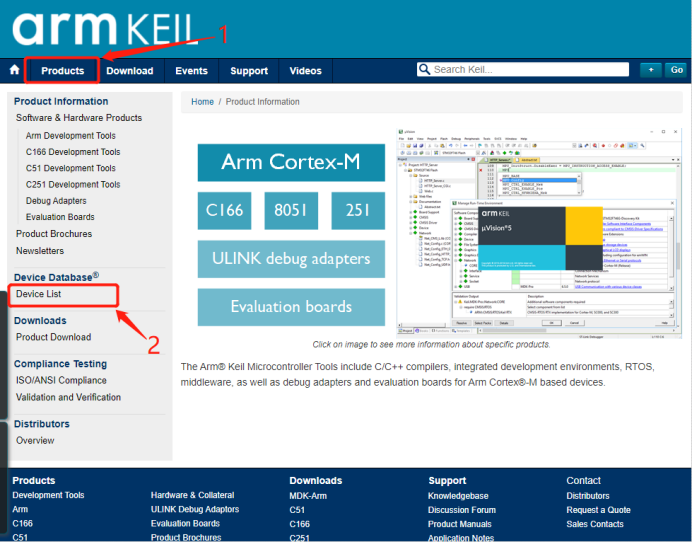Click the µVision 5 splash screenshot

(x=540, y=239)
